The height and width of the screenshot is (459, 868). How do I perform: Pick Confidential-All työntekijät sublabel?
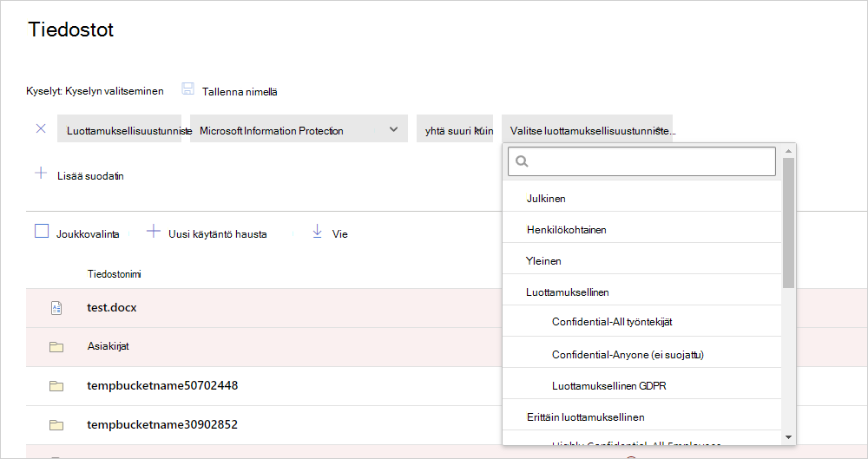click(641, 322)
